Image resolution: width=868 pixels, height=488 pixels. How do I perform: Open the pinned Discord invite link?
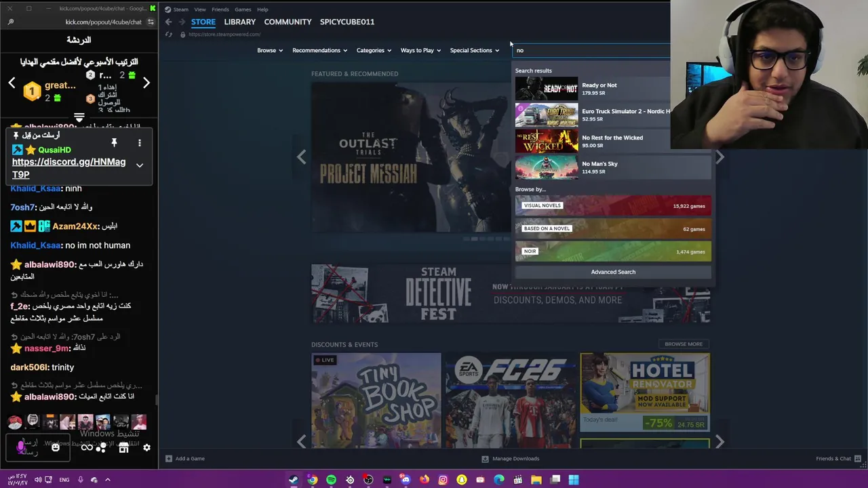click(68, 168)
